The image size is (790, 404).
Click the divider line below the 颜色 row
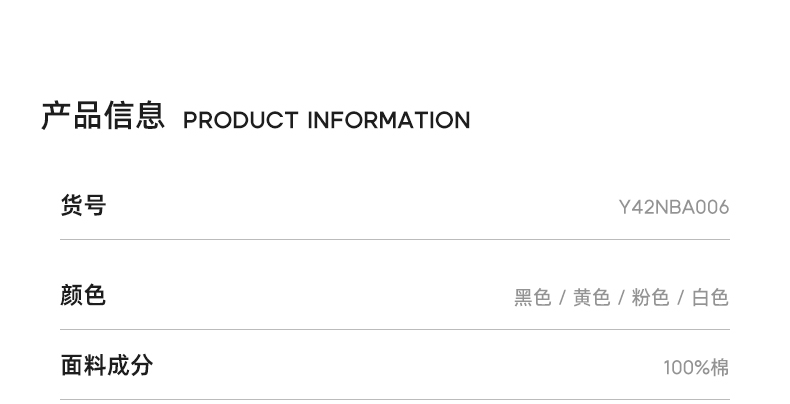pos(395,329)
